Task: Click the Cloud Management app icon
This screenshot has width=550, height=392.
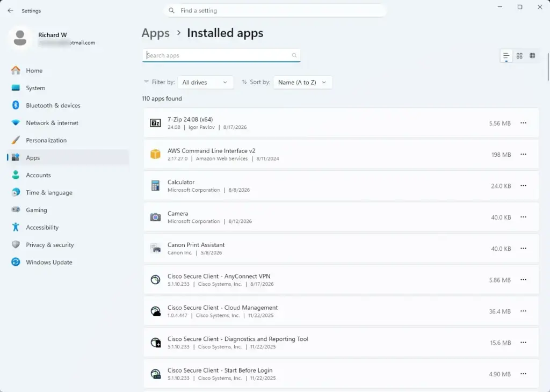Action: click(155, 311)
